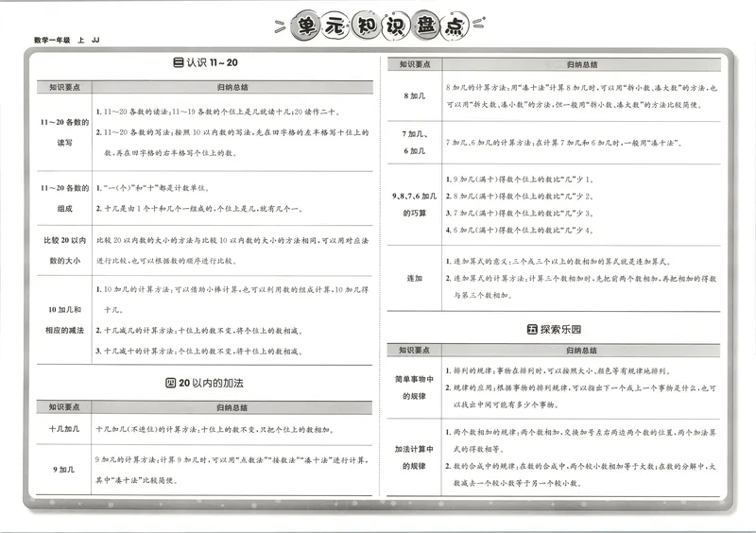Click the line "十几是由1个十和几个一组成的"
This screenshot has width=756, height=533.
click(x=199, y=209)
